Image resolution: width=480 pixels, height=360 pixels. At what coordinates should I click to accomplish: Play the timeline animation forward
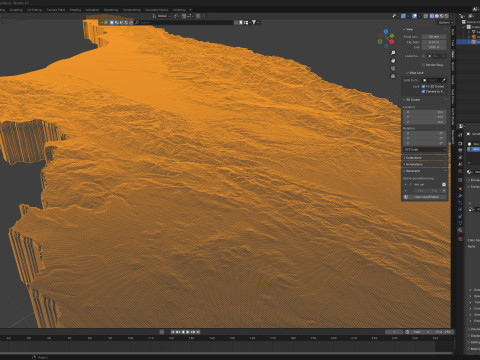188,332
